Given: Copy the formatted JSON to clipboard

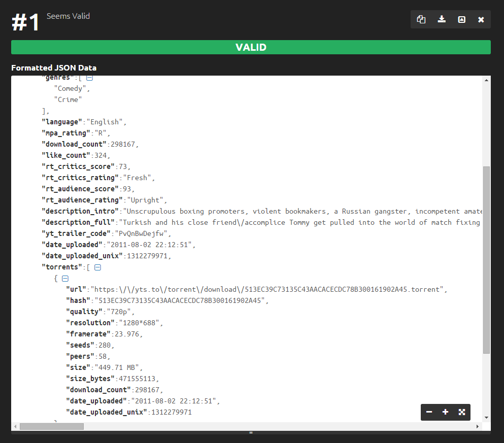Looking at the screenshot, I should click(421, 20).
